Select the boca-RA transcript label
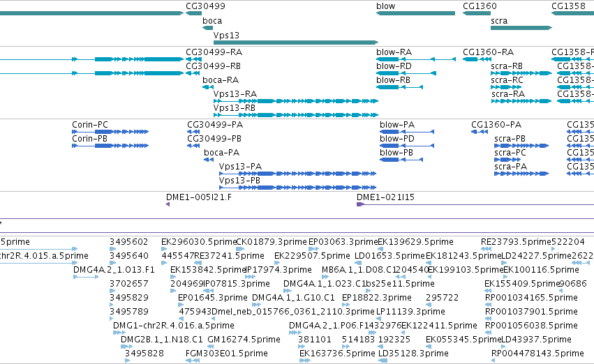This screenshot has width=594, height=364. pyautogui.click(x=221, y=79)
